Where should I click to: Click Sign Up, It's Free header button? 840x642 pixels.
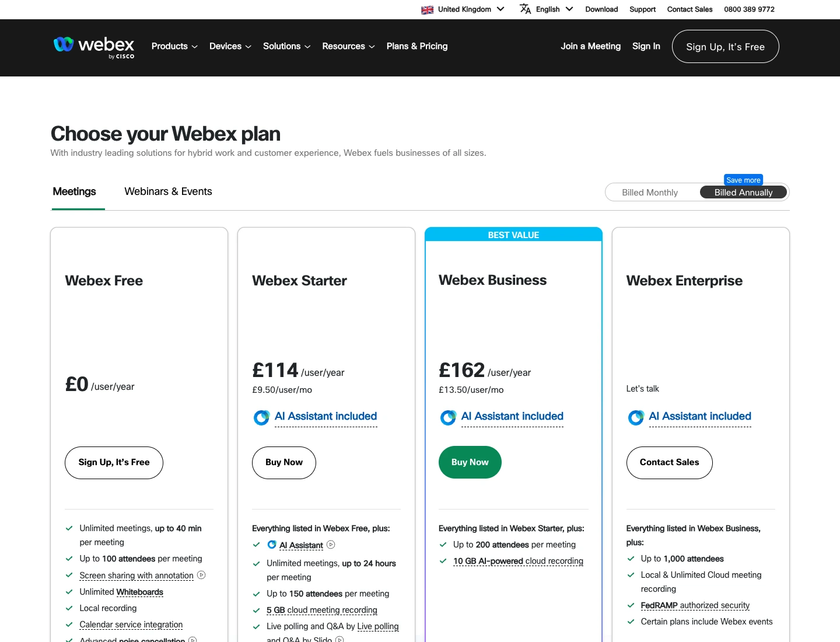coord(725,47)
